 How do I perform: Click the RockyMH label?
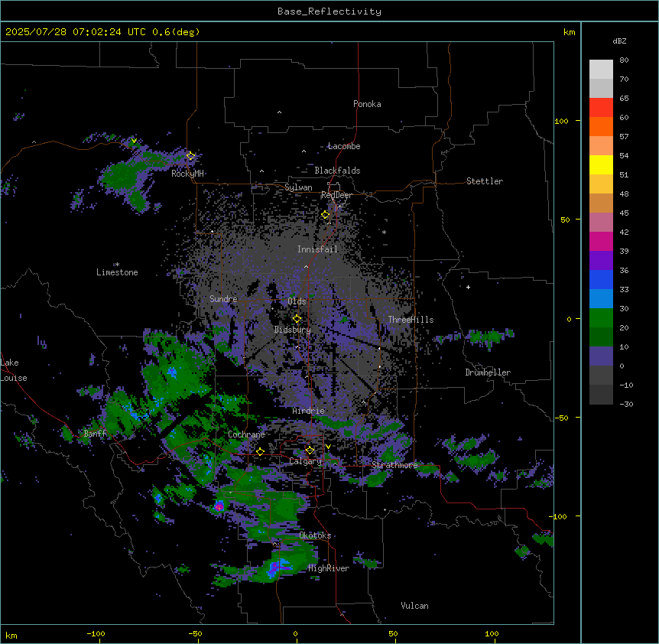(x=187, y=174)
